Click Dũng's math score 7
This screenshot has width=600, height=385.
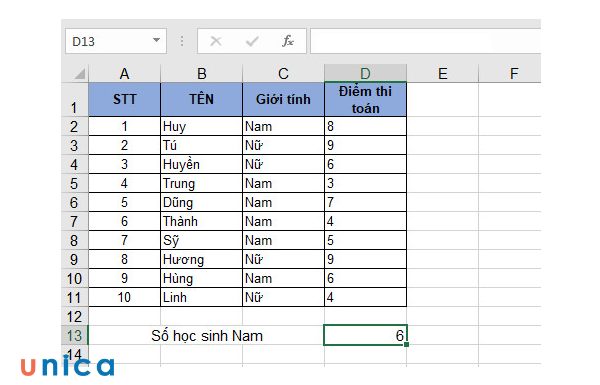tap(365, 202)
